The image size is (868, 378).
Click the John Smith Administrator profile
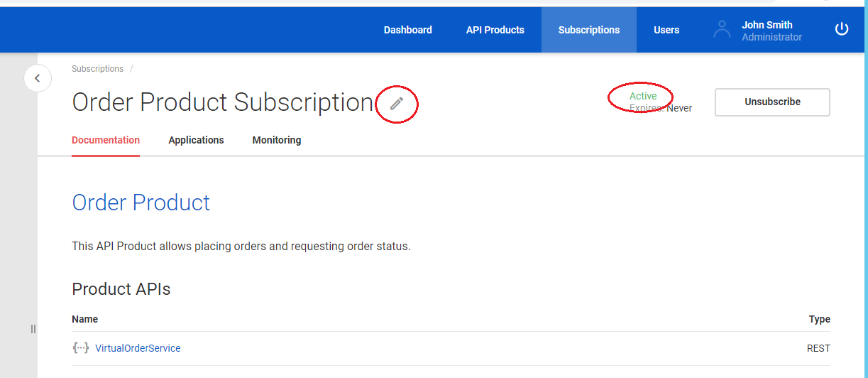tap(772, 31)
